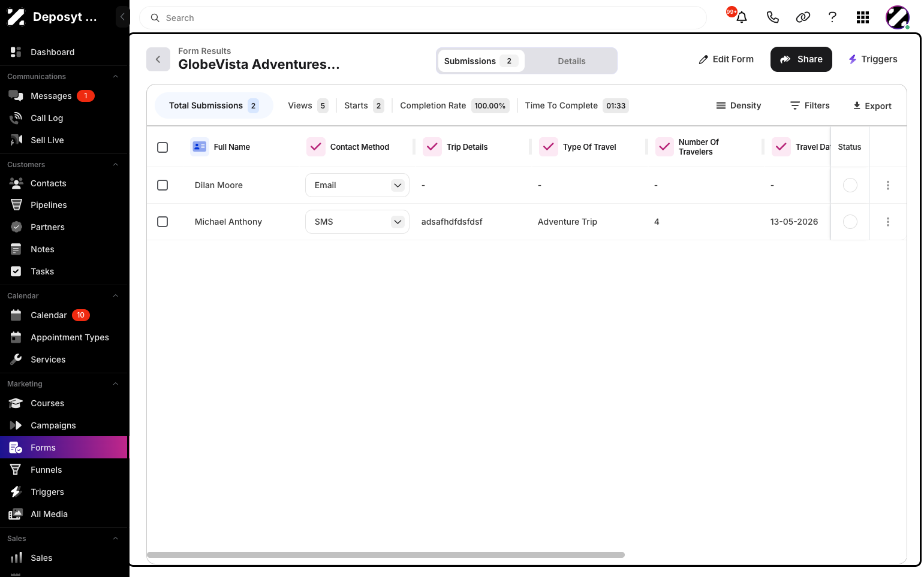924x577 pixels.
Task: Open the Triggers button in the form header
Action: click(873, 59)
